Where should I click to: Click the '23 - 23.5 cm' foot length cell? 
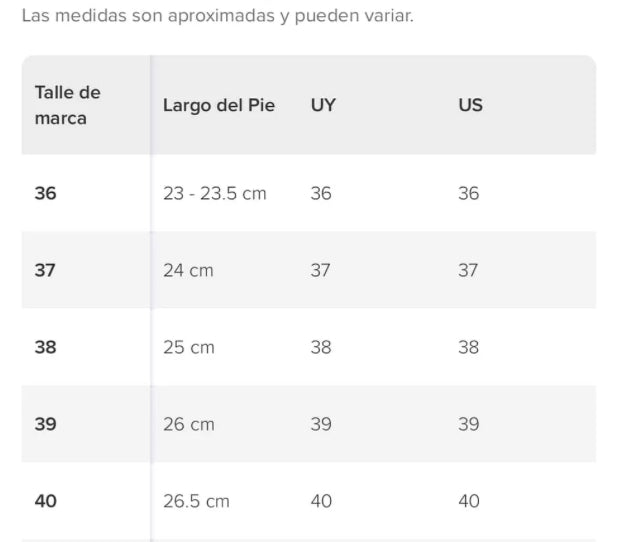(x=214, y=193)
